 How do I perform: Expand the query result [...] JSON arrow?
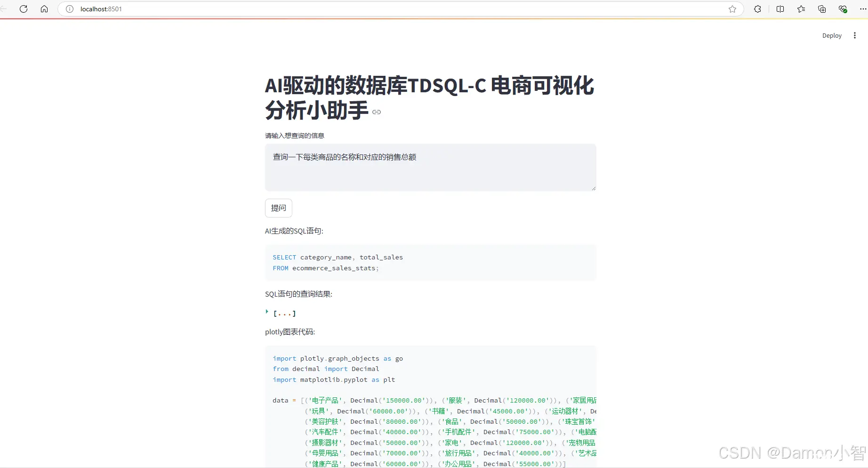point(267,312)
